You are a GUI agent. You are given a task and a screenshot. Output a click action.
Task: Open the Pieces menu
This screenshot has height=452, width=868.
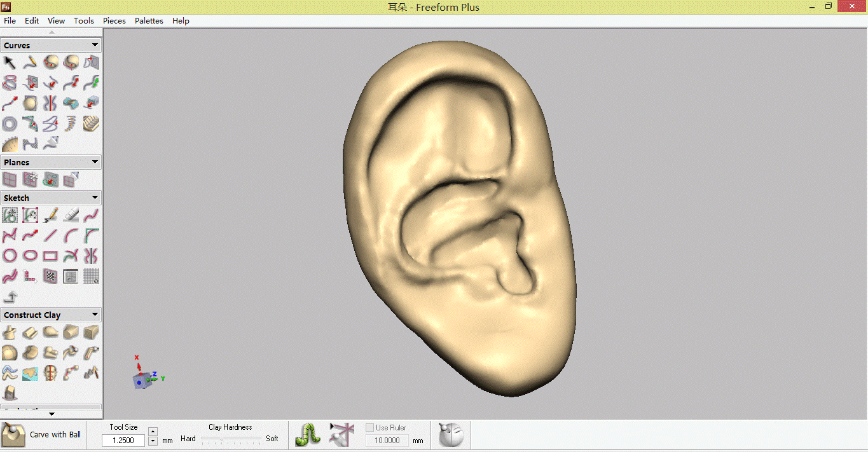pyautogui.click(x=114, y=21)
